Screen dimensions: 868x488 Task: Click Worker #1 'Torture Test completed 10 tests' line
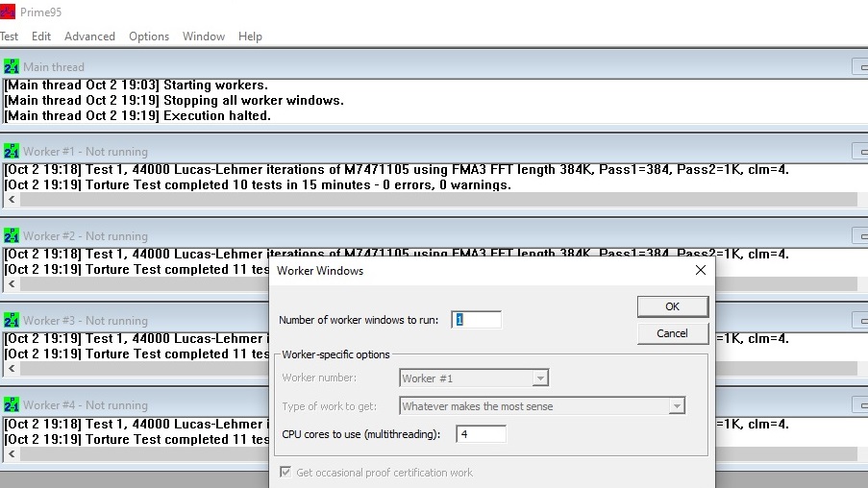258,184
